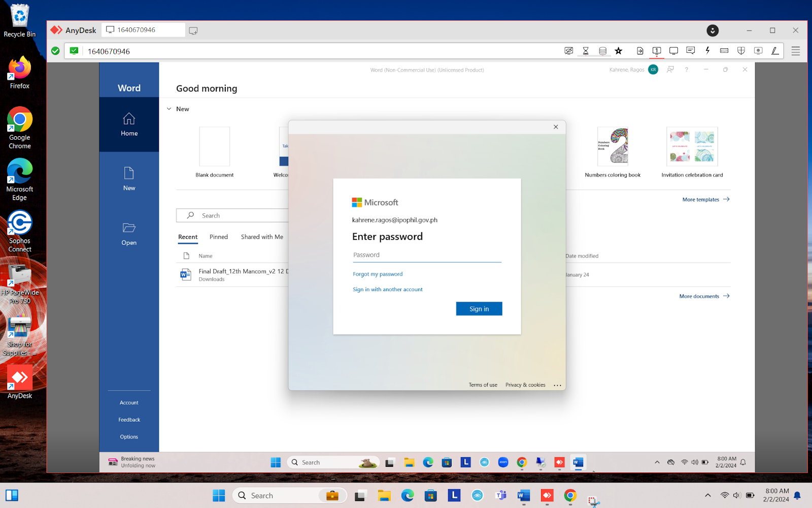Open Account in Word sidebar

pos(129,403)
